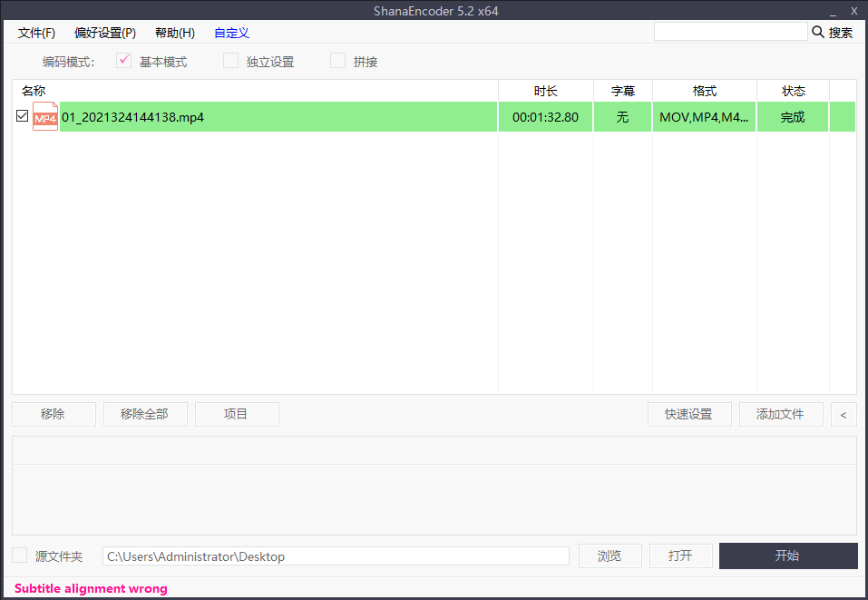Open the 文件(F) menu
This screenshot has width=868, height=600.
(36, 33)
